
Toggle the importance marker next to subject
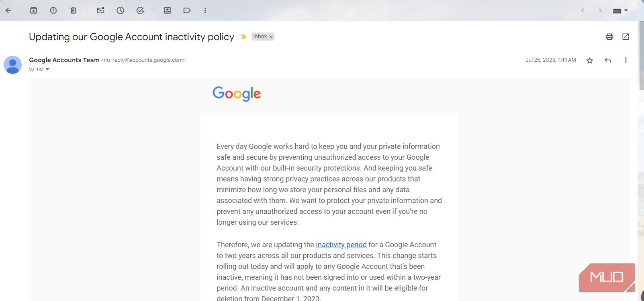coord(243,37)
